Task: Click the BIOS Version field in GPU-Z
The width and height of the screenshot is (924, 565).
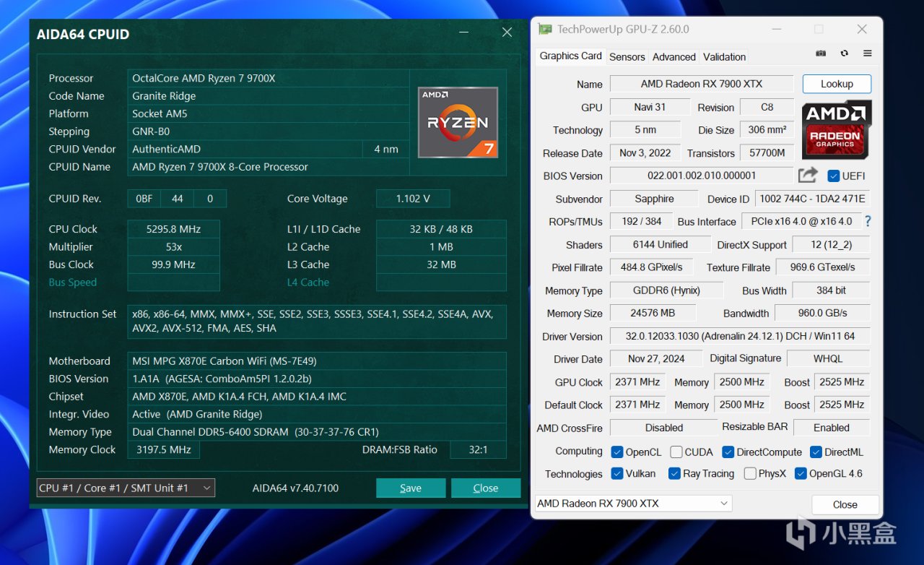Action: point(702,176)
